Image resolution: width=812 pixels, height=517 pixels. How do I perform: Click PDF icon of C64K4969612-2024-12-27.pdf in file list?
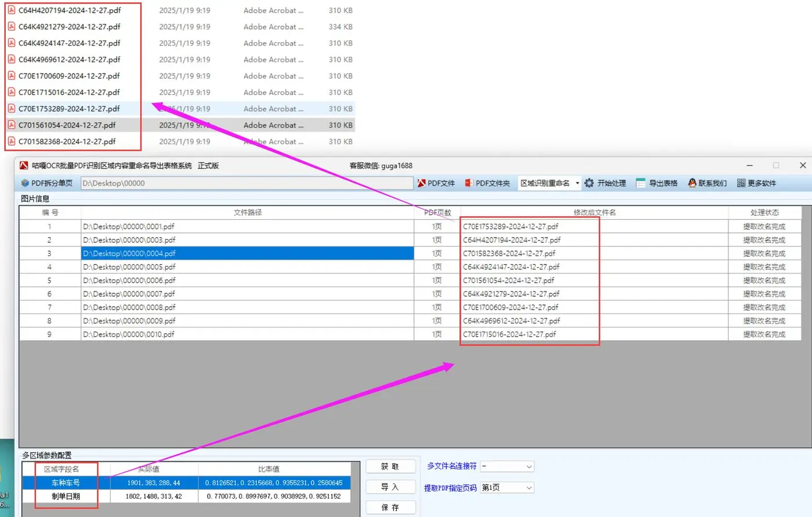11,59
